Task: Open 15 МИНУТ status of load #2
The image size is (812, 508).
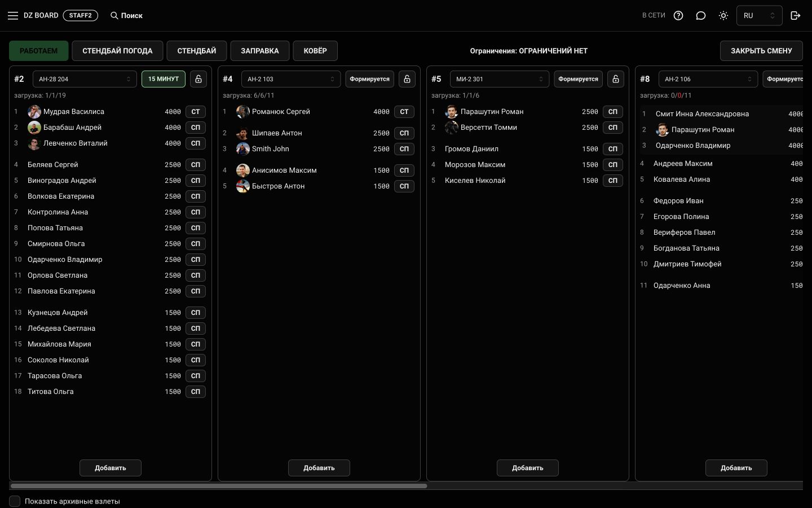Action: (164, 79)
